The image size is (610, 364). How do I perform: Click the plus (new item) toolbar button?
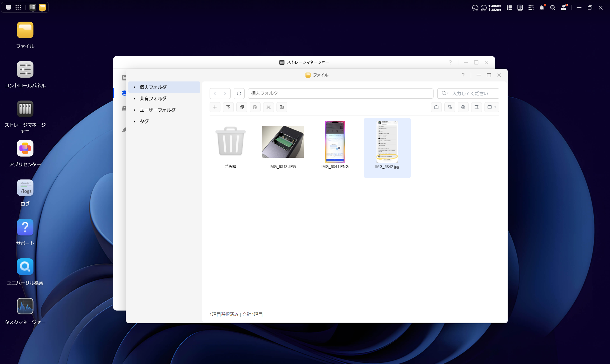tap(215, 107)
